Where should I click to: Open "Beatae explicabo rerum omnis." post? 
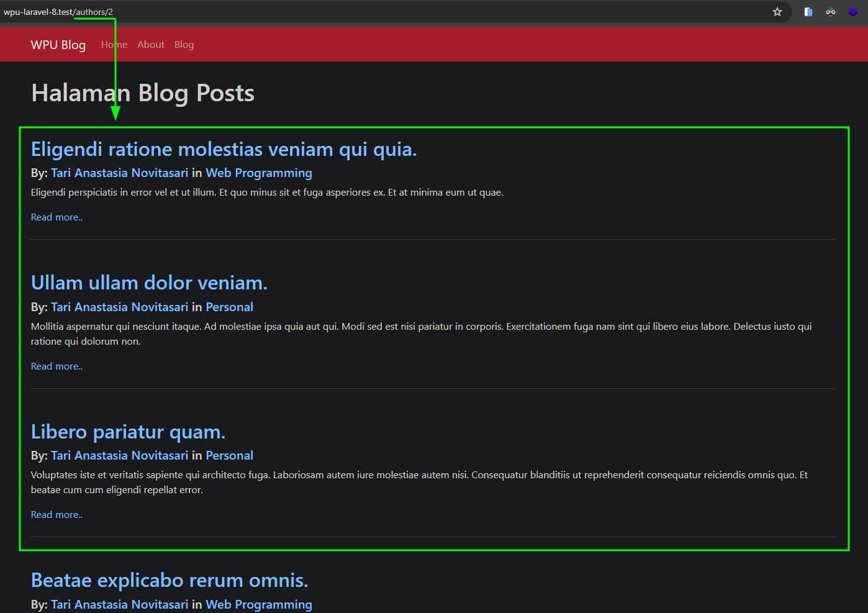coord(170,581)
